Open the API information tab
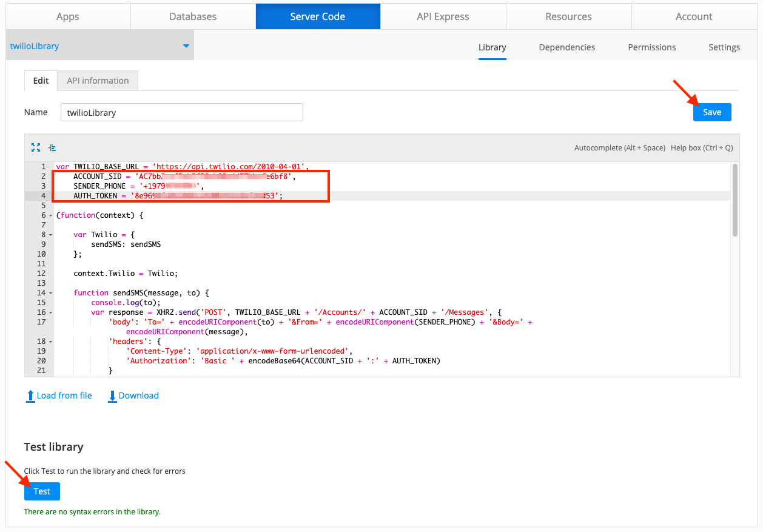Viewport: 763px width, 532px height. pyautogui.click(x=98, y=81)
